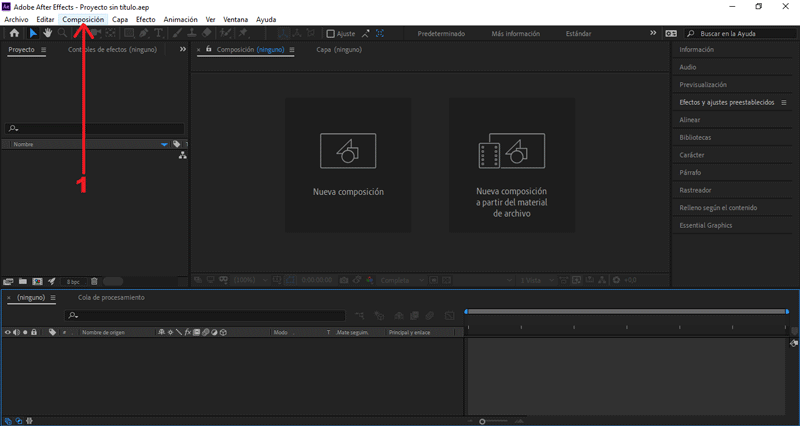Click the workspace sync icon left of help search

[x=671, y=34]
